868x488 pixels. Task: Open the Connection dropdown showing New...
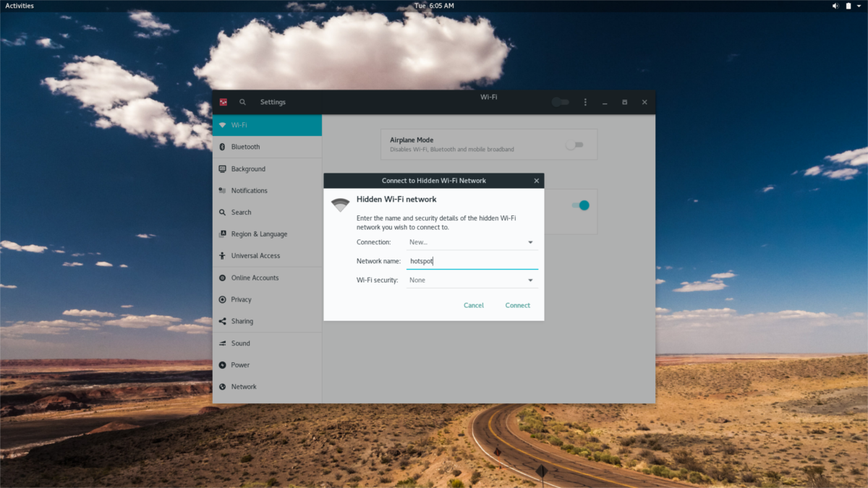click(472, 242)
